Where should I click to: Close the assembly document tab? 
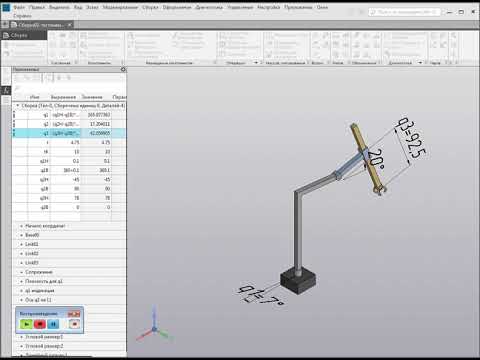[70, 25]
